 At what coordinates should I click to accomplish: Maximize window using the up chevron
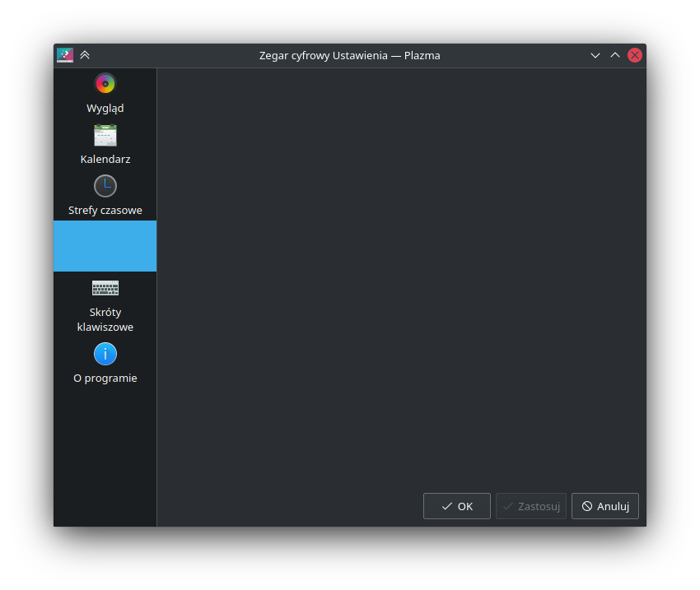[615, 55]
